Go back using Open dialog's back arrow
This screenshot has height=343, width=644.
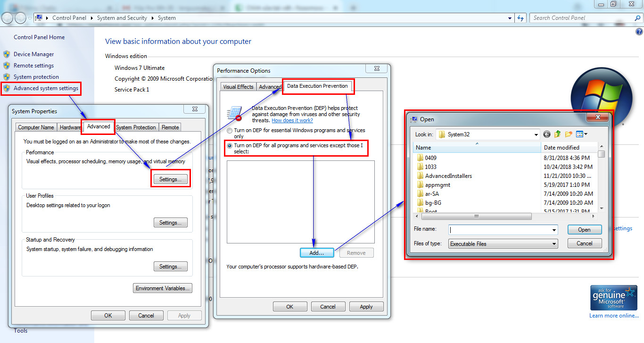547,134
